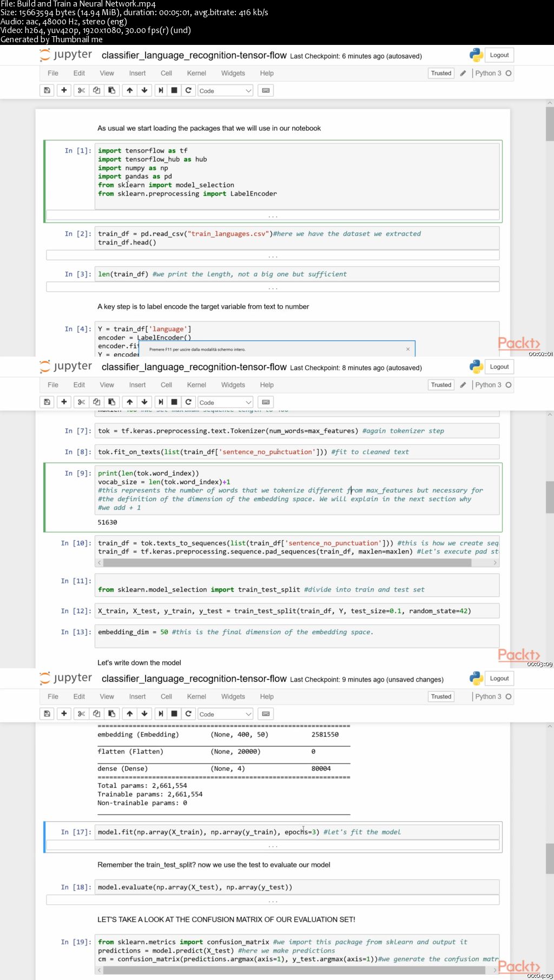Click the Python logo in the 8-minutes-ago notebook
Image resolution: width=554 pixels, height=980 pixels.
pyautogui.click(x=476, y=367)
